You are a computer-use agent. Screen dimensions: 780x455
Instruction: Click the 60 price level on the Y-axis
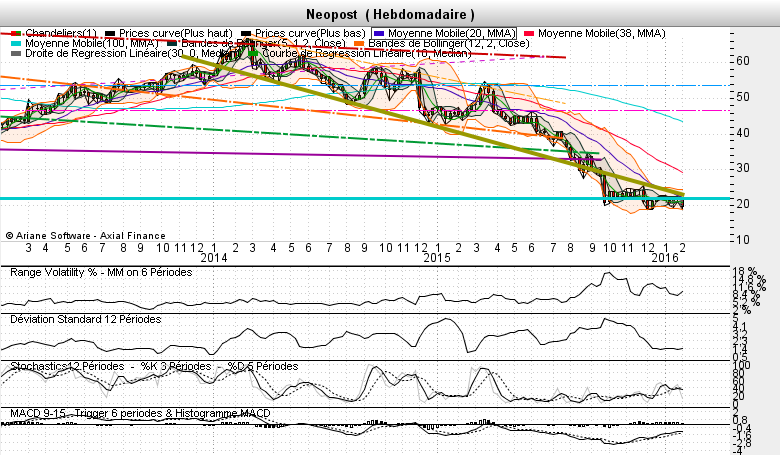pyautogui.click(x=743, y=61)
